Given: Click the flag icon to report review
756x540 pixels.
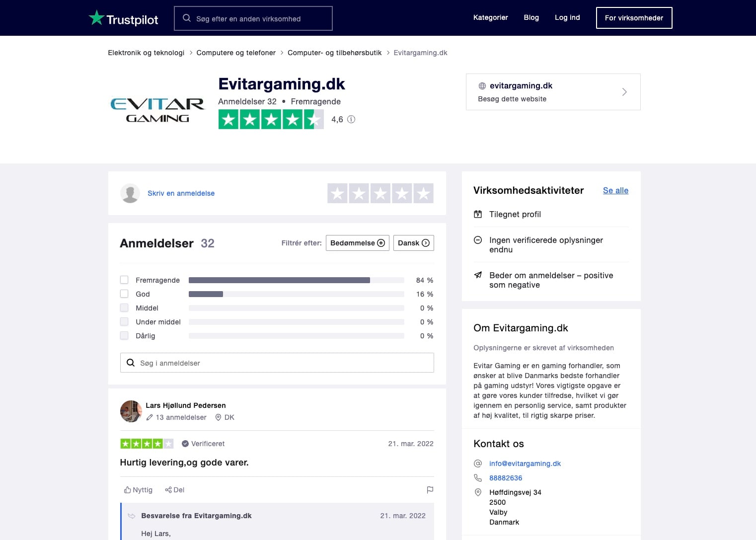Looking at the screenshot, I should pyautogui.click(x=430, y=490).
